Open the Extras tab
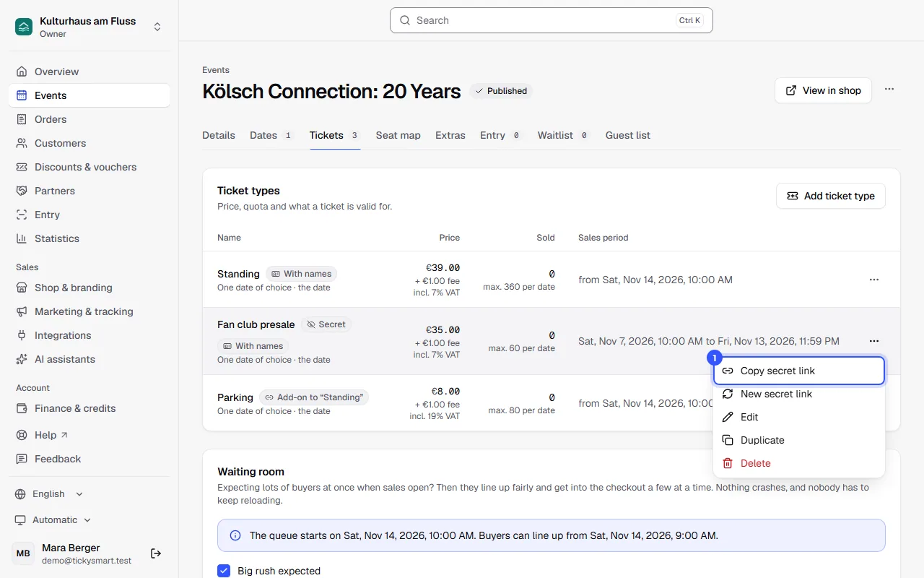Viewport: 924px width, 578px height. point(450,135)
